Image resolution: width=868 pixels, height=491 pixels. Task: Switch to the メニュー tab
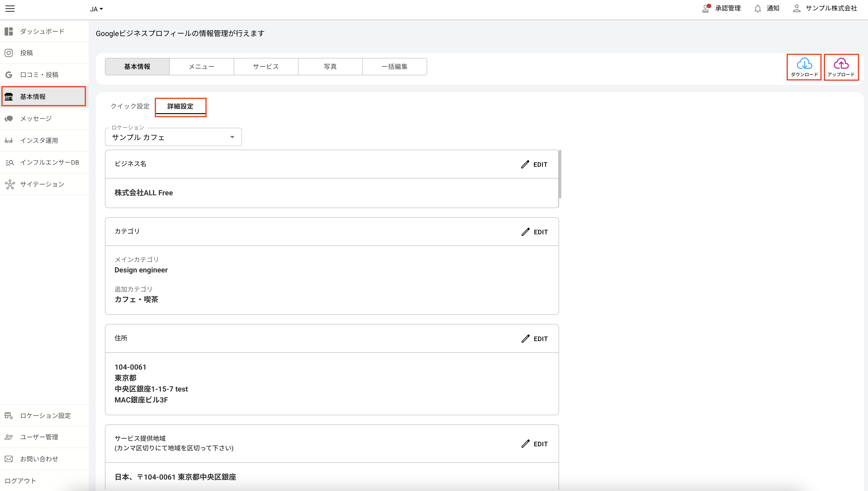(201, 67)
